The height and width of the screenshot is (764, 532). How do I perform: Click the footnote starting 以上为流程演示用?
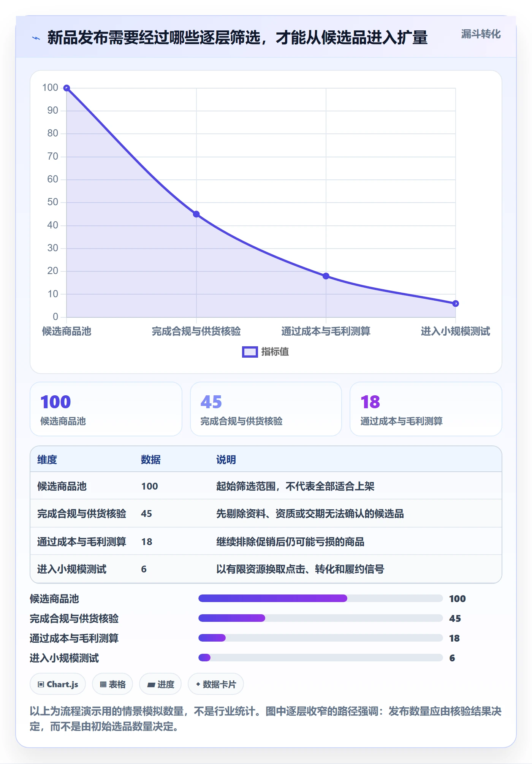pos(266,718)
